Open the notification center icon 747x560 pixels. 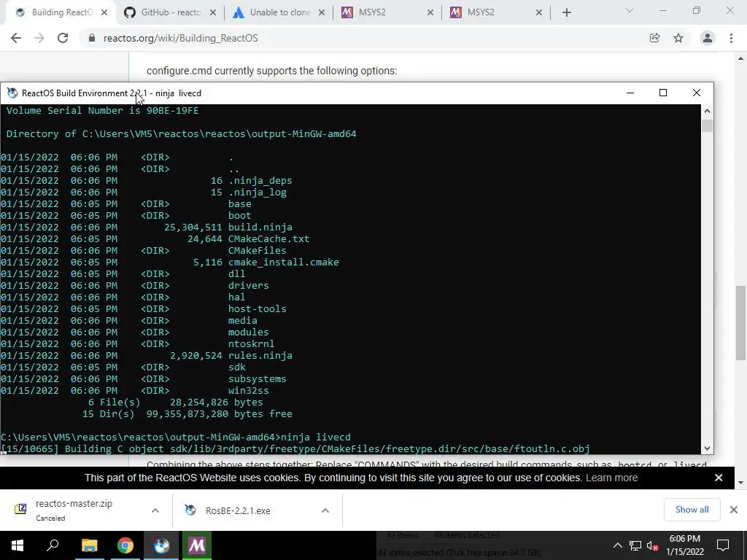point(723,545)
